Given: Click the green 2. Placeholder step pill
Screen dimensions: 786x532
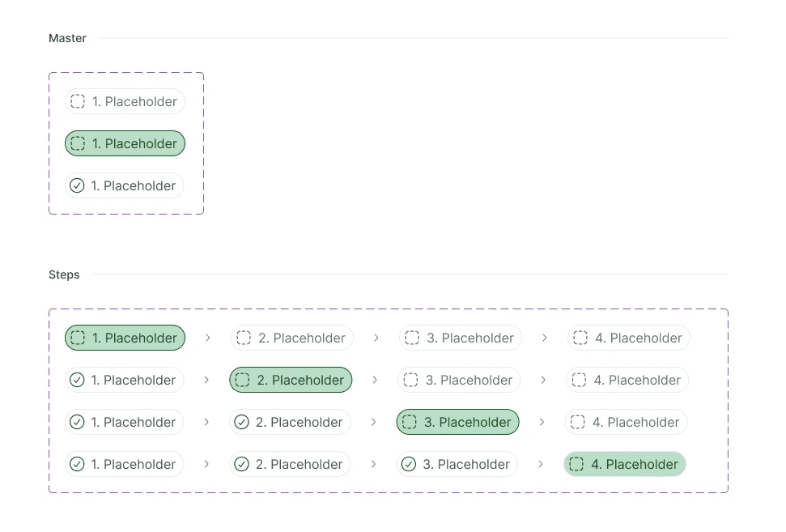Looking at the screenshot, I should coord(291,380).
